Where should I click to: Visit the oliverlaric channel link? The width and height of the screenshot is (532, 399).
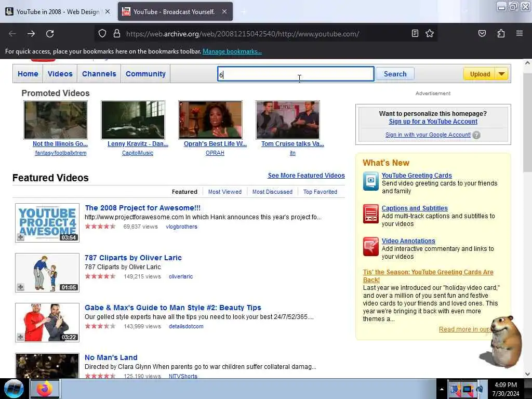[181, 276]
